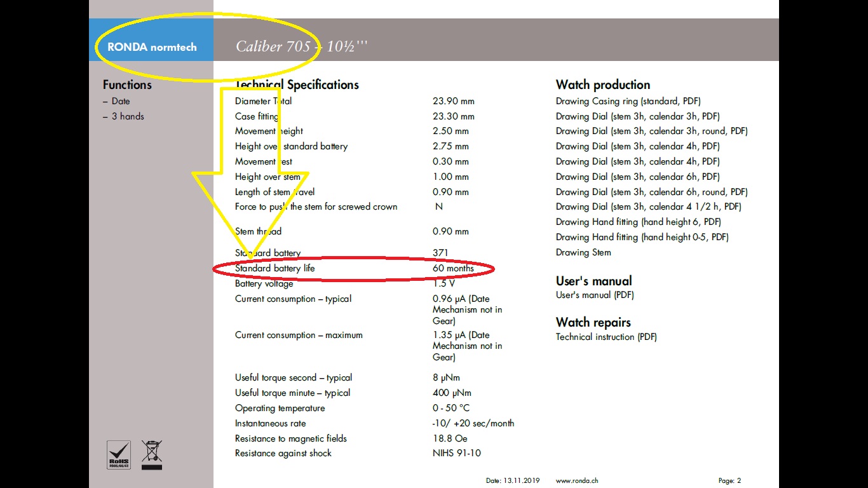Click Current consumption – typical label
The width and height of the screenshot is (868, 488).
pyautogui.click(x=293, y=299)
